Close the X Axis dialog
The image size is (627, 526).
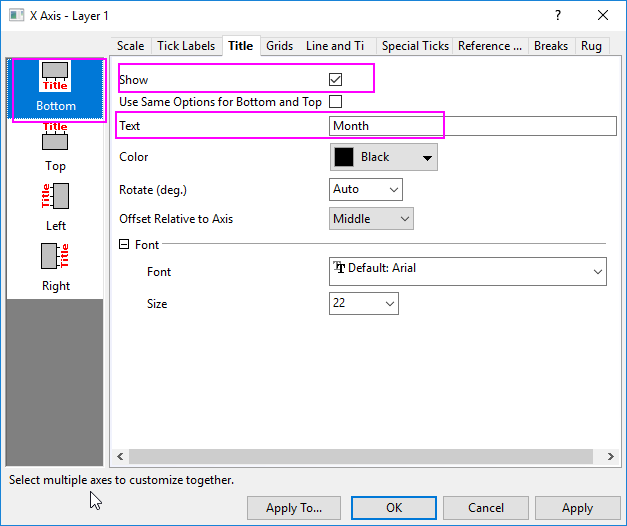point(603,15)
